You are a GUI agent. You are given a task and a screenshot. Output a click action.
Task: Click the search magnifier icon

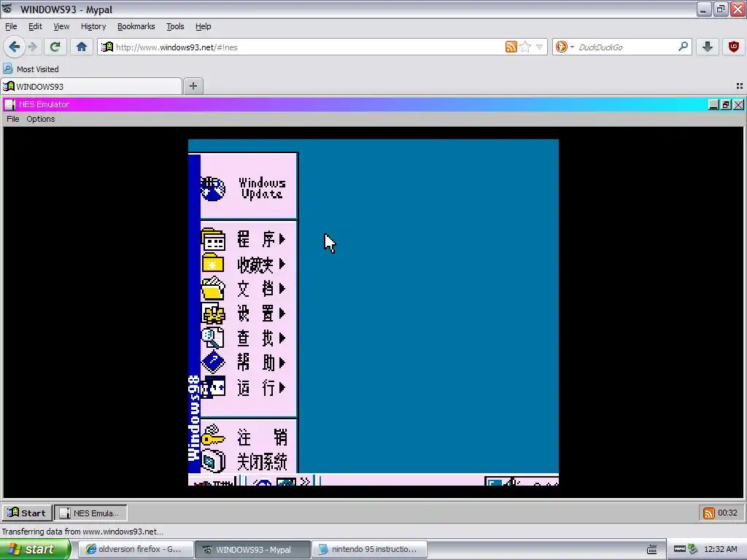pos(683,47)
